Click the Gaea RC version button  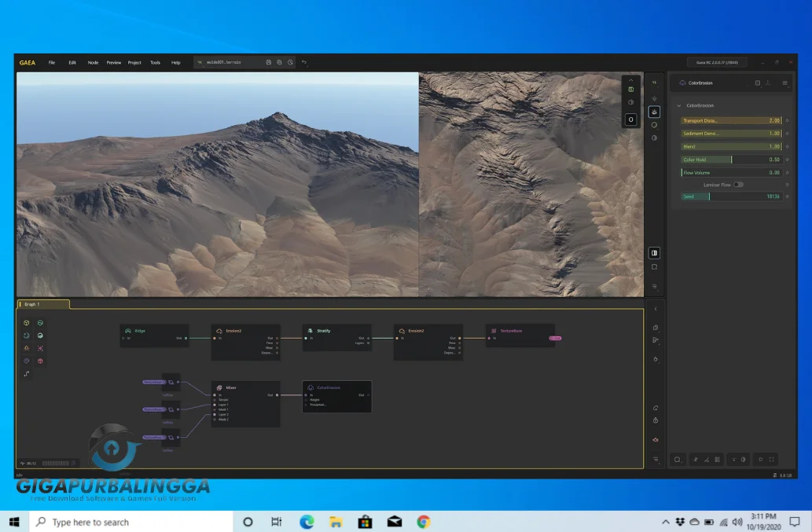pyautogui.click(x=717, y=62)
